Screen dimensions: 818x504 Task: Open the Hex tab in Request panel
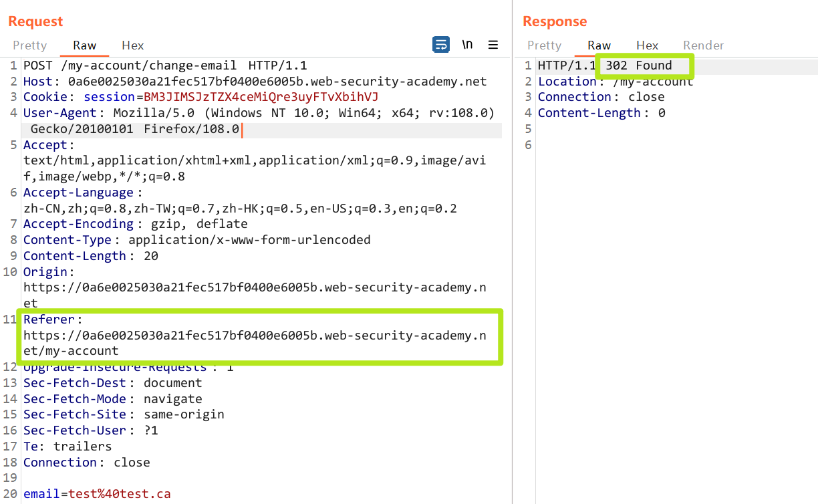coord(132,45)
